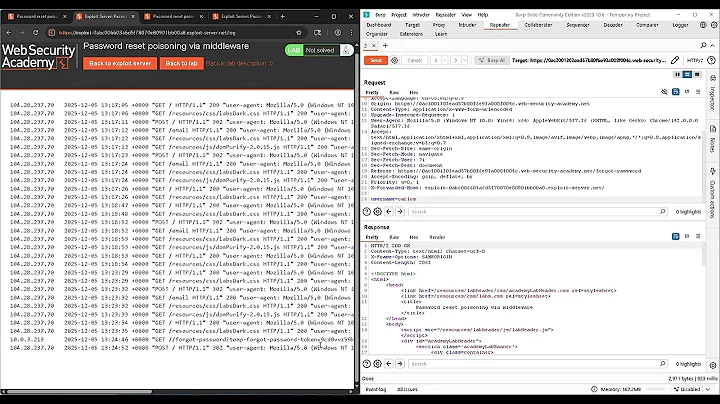Open Repeater help question mark icon

pyautogui.click(x=711, y=60)
